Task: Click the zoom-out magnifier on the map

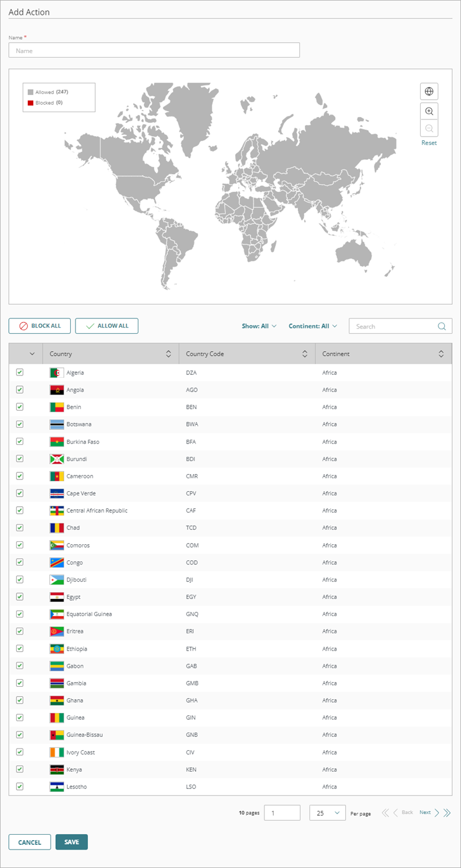Action: click(x=429, y=128)
